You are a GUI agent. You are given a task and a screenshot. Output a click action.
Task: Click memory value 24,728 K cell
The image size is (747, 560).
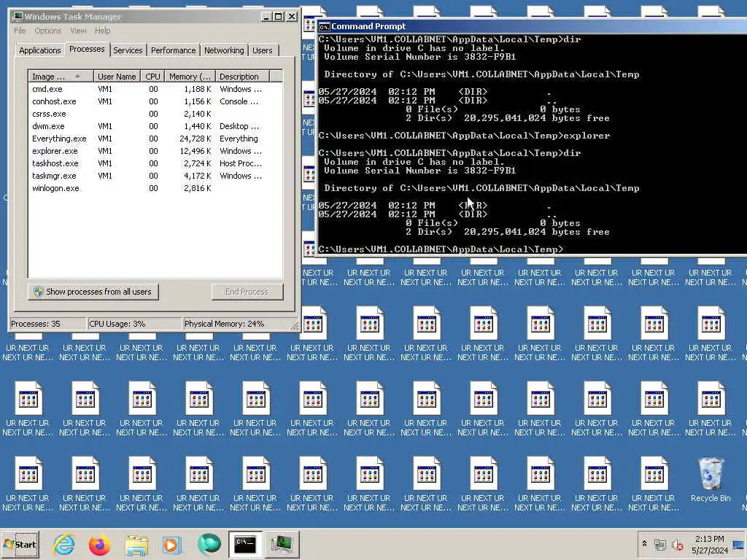click(195, 139)
